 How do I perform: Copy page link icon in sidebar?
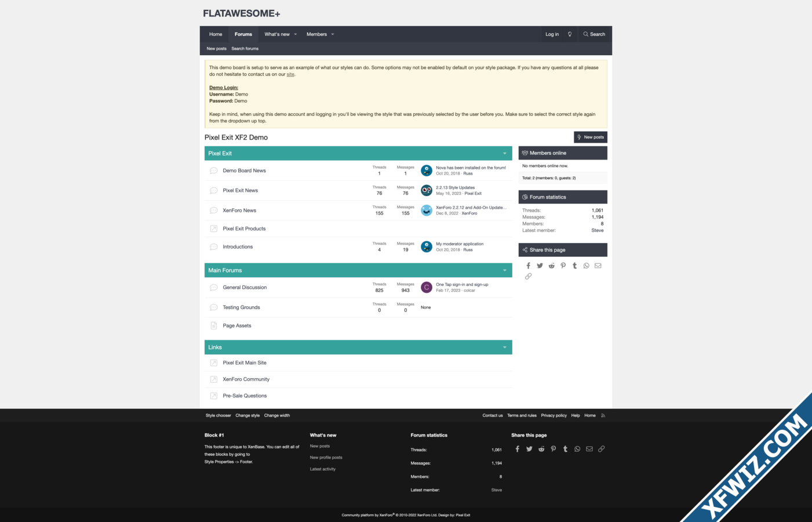pyautogui.click(x=528, y=277)
